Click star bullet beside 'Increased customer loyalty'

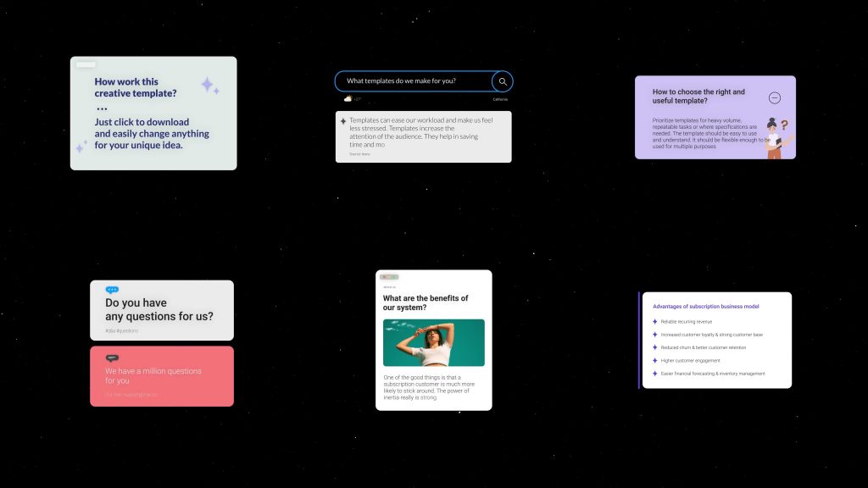[655, 335]
